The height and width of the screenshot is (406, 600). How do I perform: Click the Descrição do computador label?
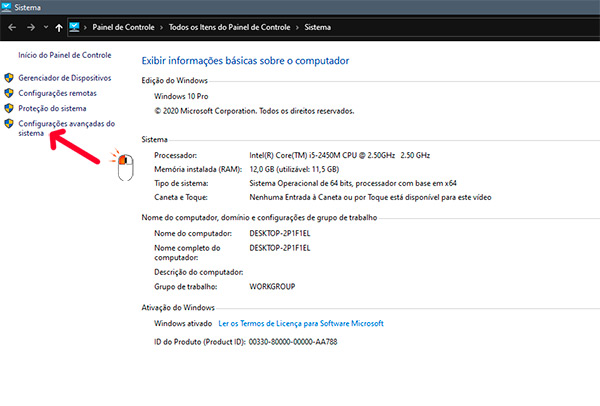[x=199, y=272]
